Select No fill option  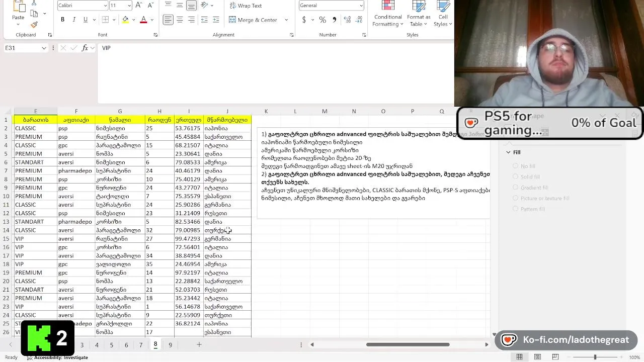[524, 166]
